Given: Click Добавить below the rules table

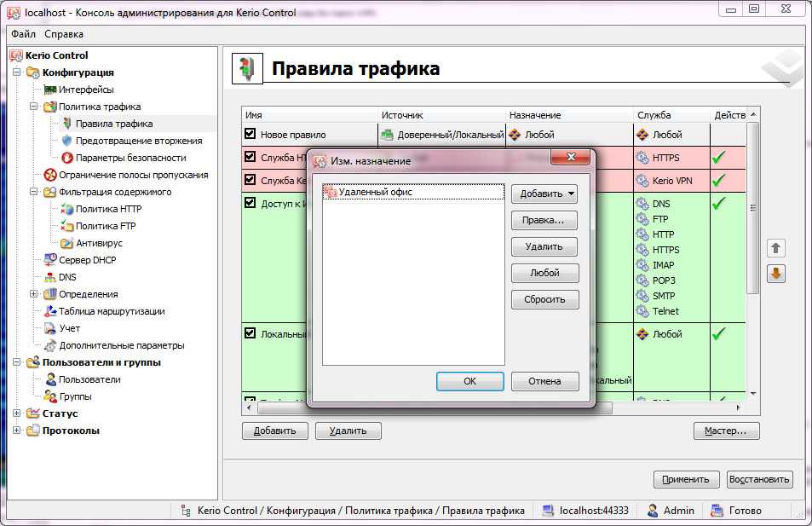Looking at the screenshot, I should [275, 431].
